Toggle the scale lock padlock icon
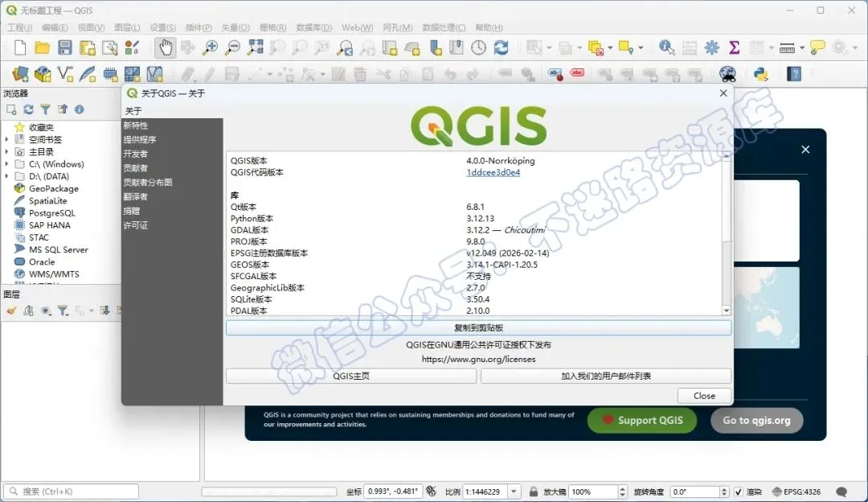The height and width of the screenshot is (502, 868). click(533, 492)
